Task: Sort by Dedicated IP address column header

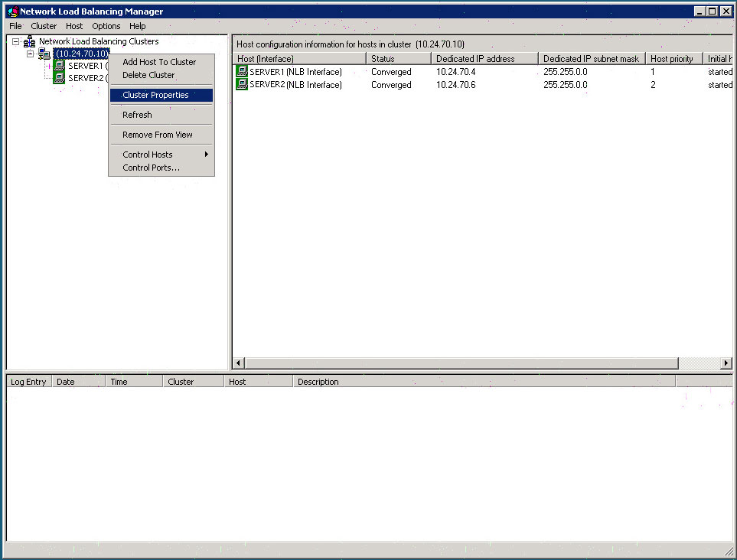Action: [x=484, y=59]
